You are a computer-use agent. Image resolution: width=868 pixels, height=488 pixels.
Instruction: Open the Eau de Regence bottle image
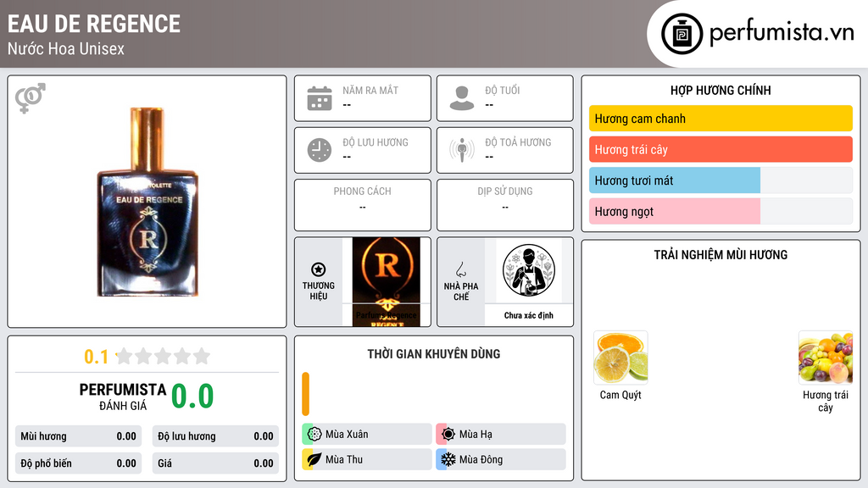(x=147, y=202)
